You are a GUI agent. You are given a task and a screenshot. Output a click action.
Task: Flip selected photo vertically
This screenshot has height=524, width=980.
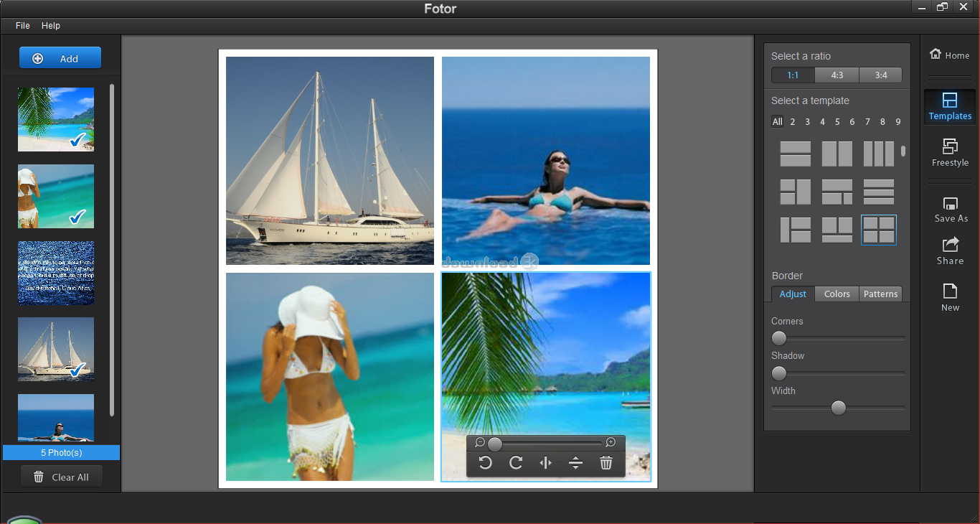(575, 463)
